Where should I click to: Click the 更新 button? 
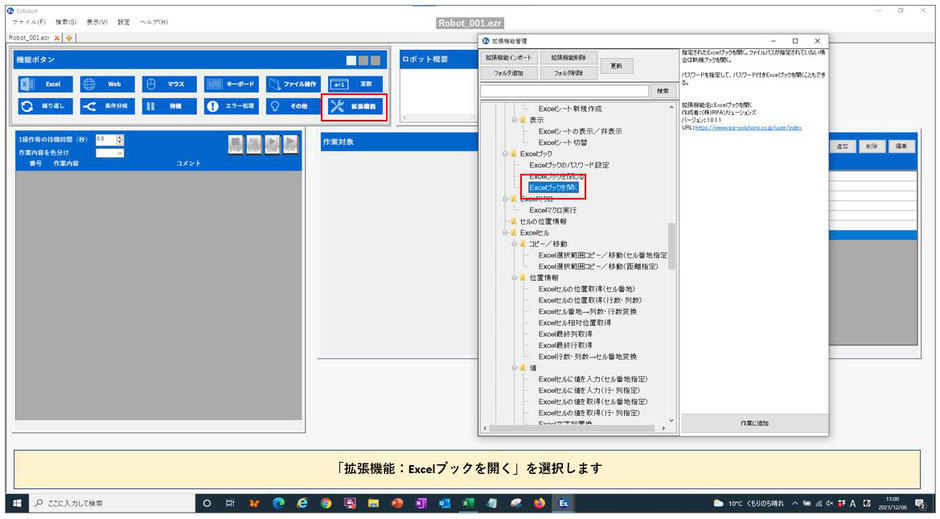[616, 66]
